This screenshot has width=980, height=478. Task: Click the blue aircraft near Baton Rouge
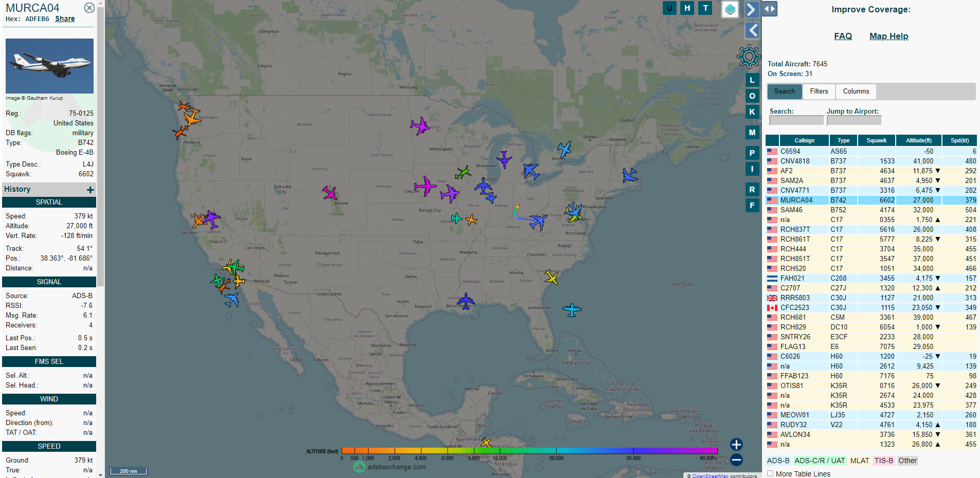coord(466,301)
